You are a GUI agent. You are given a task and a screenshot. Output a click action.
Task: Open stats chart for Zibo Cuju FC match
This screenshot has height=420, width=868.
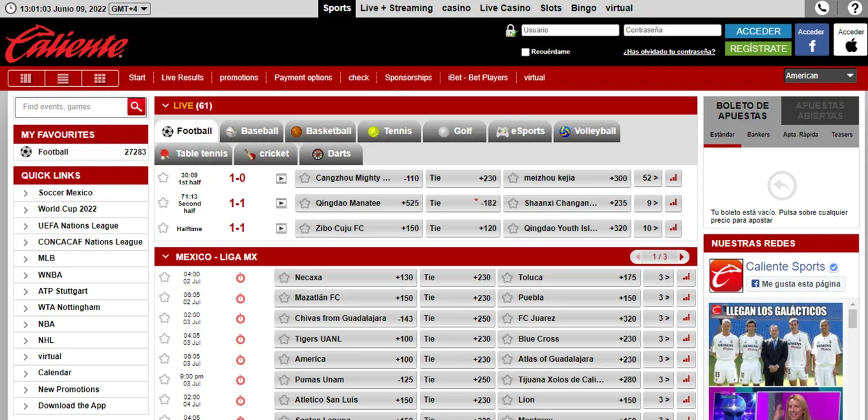click(x=673, y=228)
